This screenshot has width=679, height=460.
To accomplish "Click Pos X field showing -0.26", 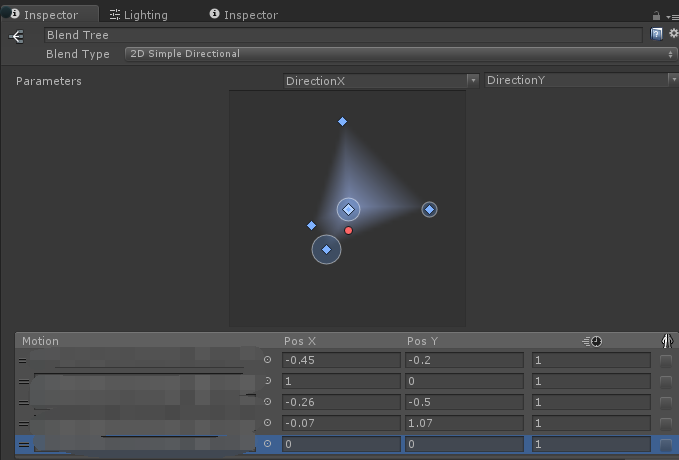I will pos(341,402).
